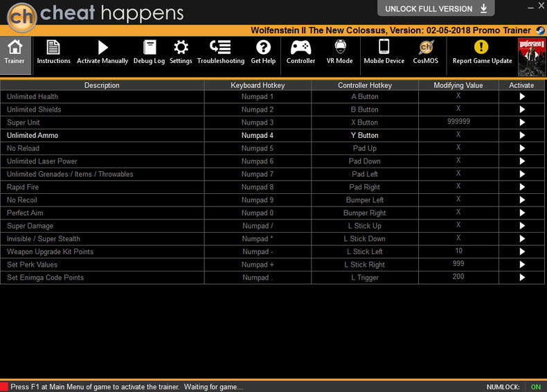Click the Y Button controller hotkey
This screenshot has height=392, width=547.
364,136
